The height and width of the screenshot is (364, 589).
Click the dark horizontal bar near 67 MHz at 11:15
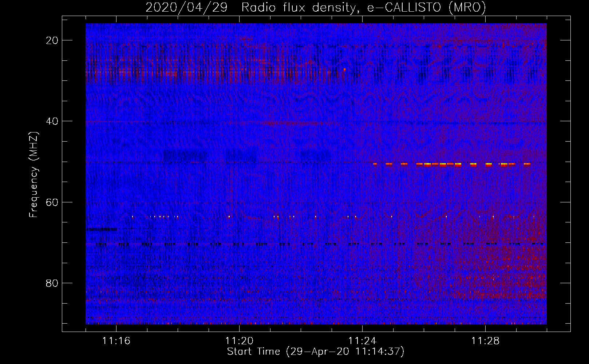(102, 229)
